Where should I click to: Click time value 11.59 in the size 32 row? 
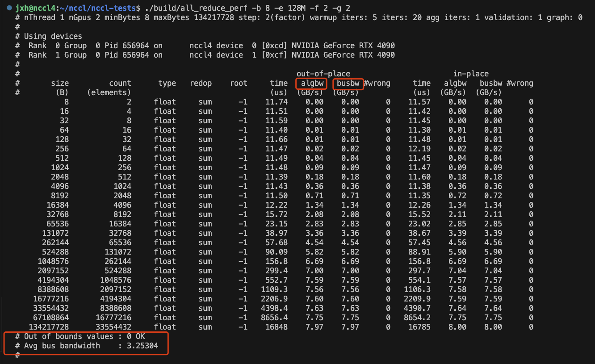point(277,121)
